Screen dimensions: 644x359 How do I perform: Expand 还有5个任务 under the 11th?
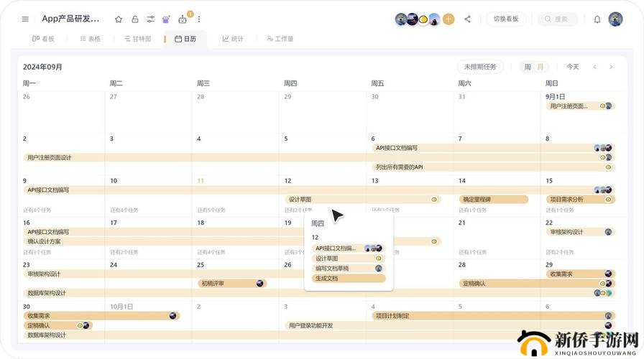(x=211, y=210)
